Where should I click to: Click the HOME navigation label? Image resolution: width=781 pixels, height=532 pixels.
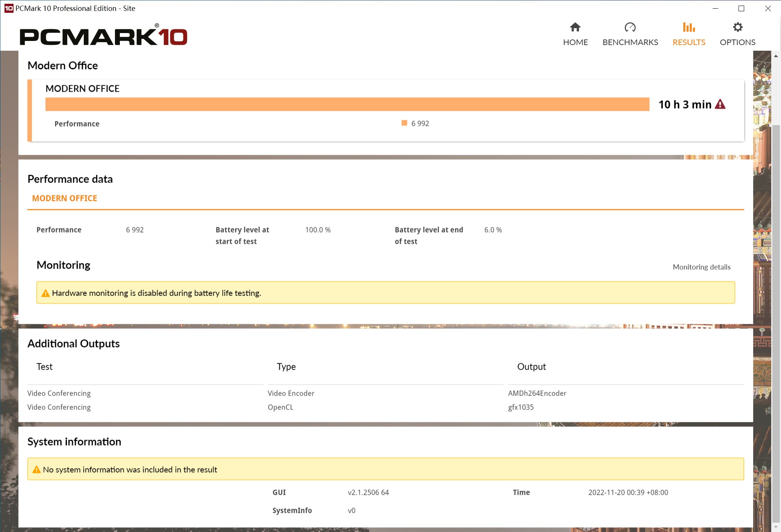(575, 42)
